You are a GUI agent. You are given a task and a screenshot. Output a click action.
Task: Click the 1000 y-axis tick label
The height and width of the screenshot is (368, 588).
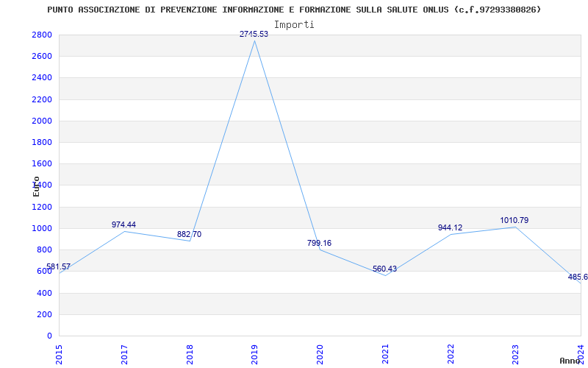(x=42, y=228)
